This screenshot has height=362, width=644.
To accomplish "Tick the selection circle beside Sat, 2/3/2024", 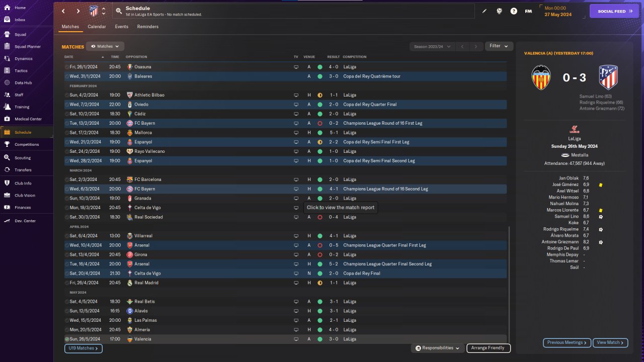I will (67, 179).
